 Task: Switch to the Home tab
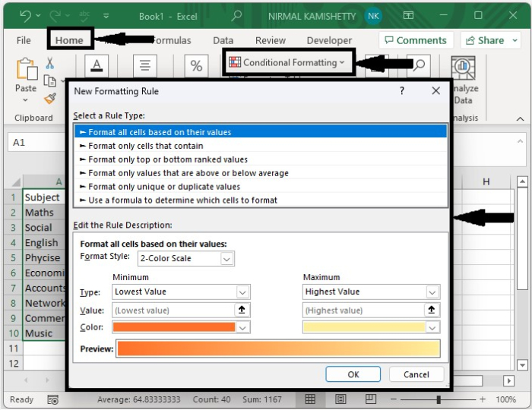click(x=69, y=40)
